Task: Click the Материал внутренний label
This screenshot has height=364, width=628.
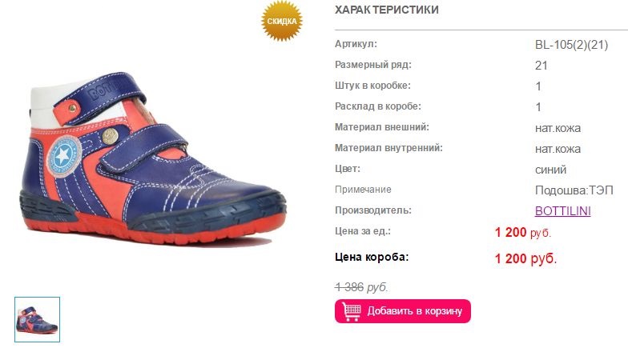Action: coord(388,148)
